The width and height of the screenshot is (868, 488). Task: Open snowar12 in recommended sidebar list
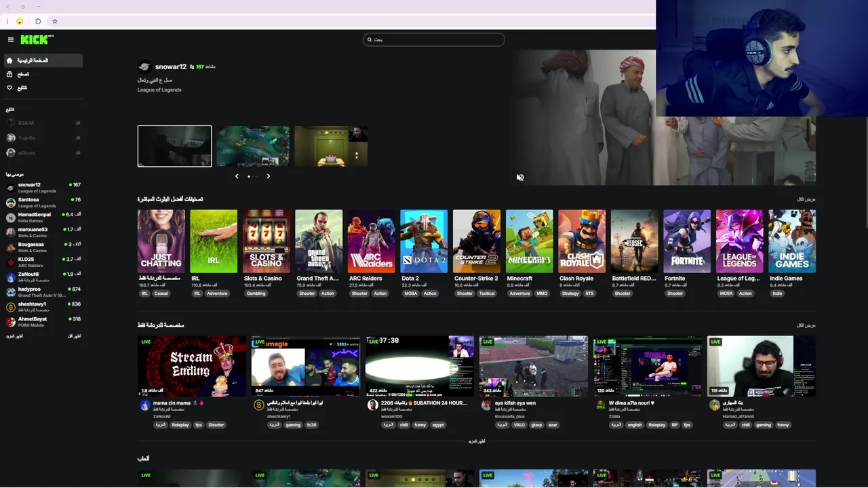42,188
